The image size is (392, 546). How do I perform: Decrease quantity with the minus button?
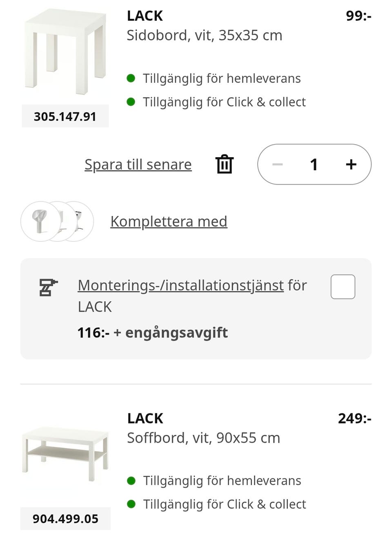[278, 164]
